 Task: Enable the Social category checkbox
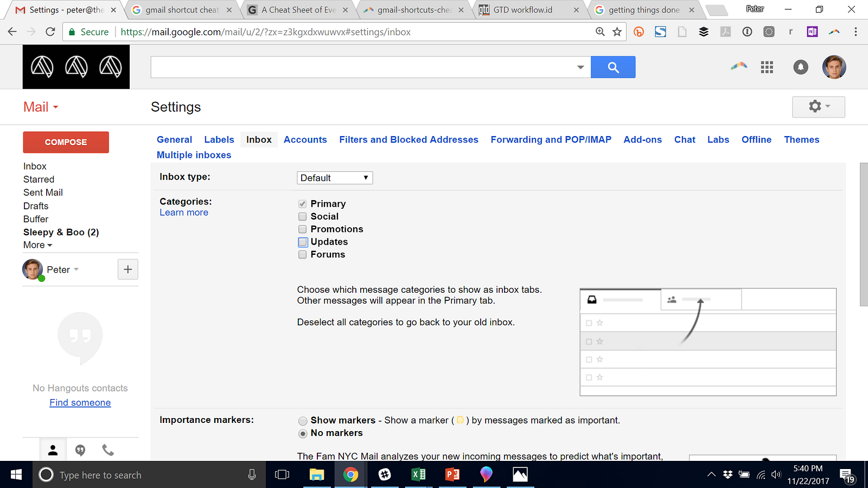(x=303, y=217)
